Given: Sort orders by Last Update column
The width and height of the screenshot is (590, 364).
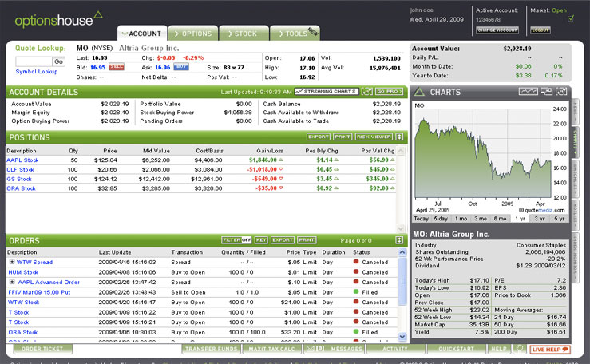Looking at the screenshot, I should click(x=115, y=252).
